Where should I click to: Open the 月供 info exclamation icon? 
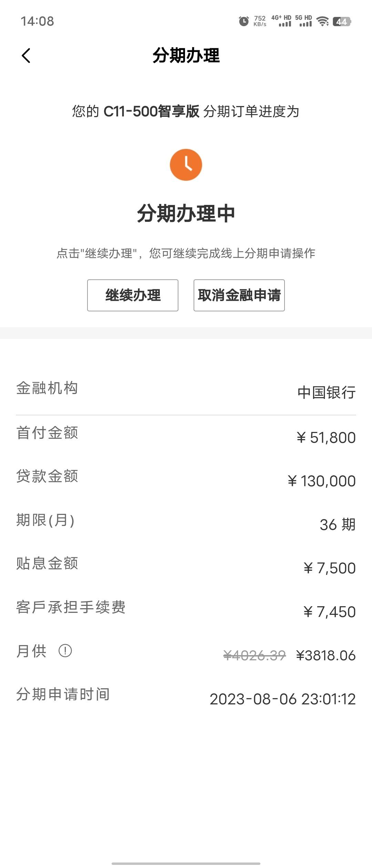(x=65, y=651)
